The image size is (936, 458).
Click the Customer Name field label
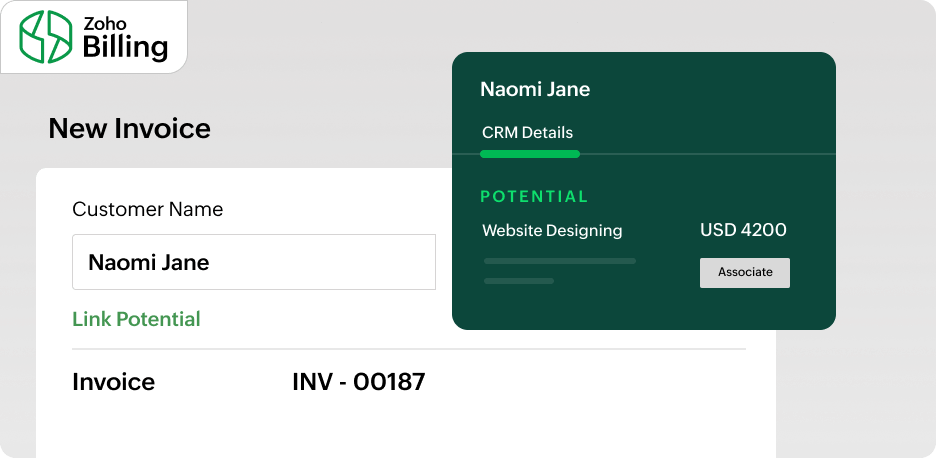click(147, 209)
